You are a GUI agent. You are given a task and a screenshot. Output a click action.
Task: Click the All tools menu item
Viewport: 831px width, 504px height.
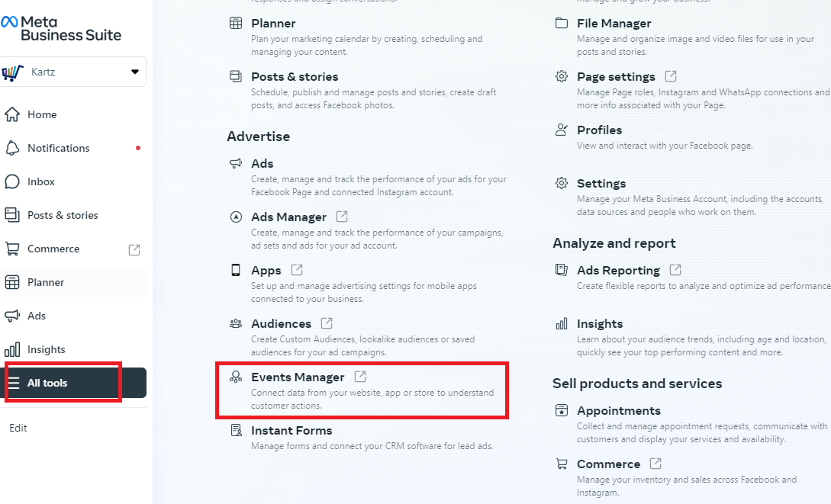tap(74, 383)
